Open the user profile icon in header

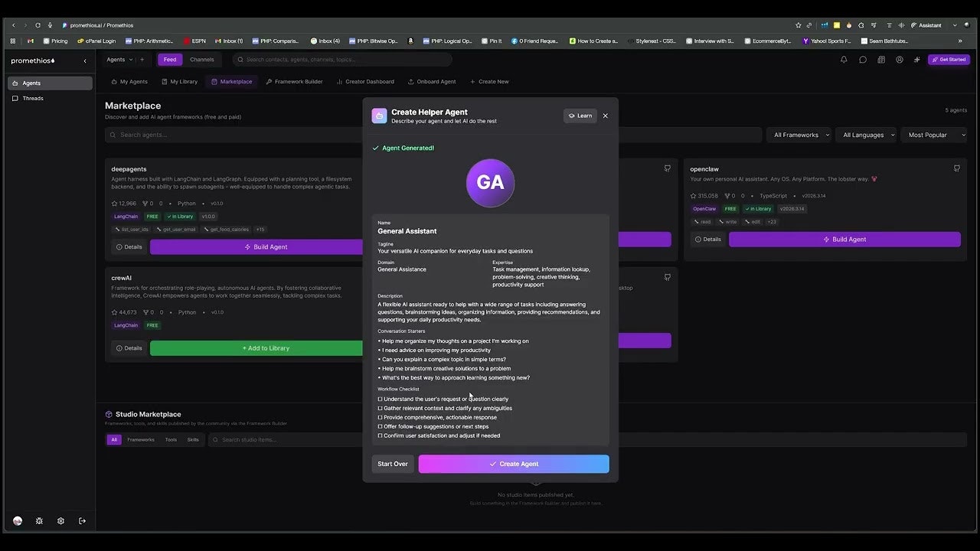coord(900,60)
